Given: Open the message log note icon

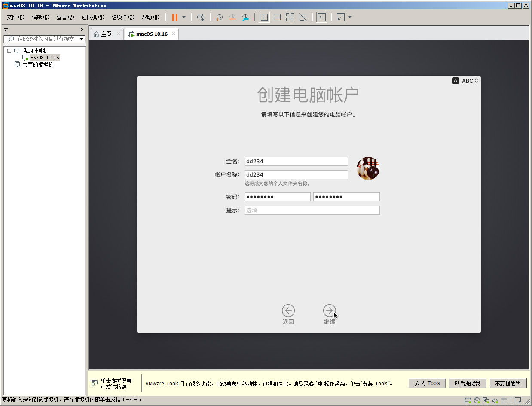Looking at the screenshot, I should 518,401.
